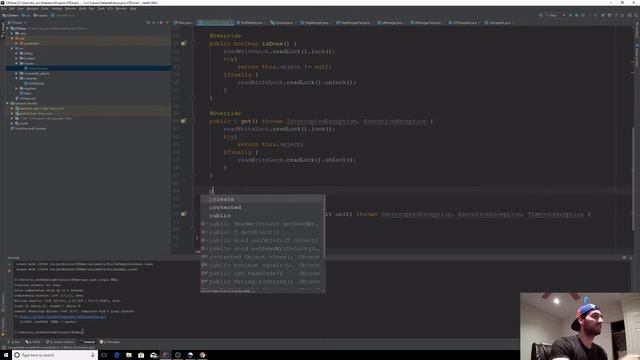Choose 'public ReadWriteLock getReadW...' suggestion
Image resolution: width=640 pixels, height=360 pixels.
pos(262,224)
